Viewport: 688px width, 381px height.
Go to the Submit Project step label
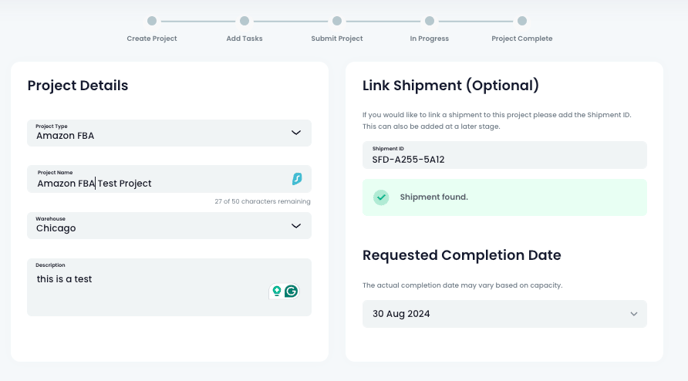[337, 39]
